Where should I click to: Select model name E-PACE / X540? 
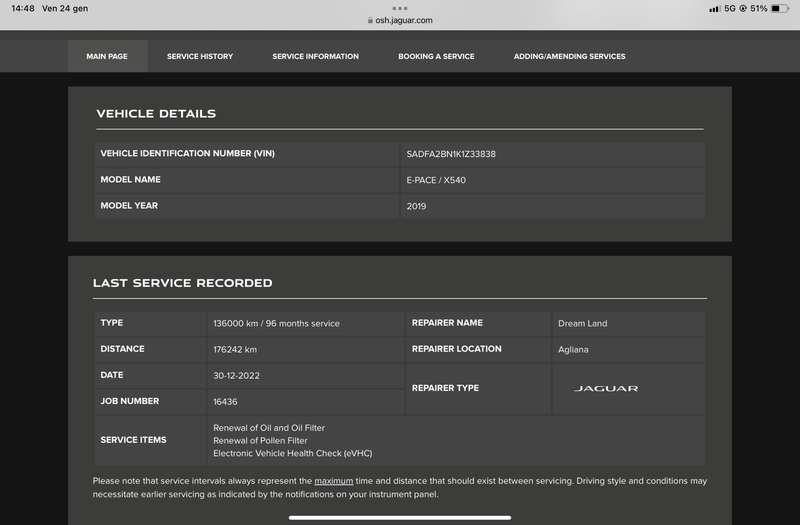(x=436, y=180)
